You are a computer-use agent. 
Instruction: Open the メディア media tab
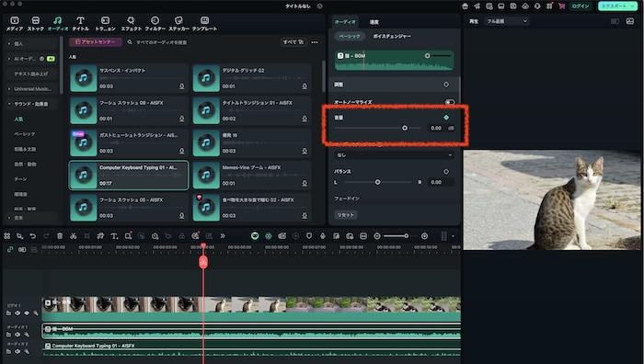point(15,23)
